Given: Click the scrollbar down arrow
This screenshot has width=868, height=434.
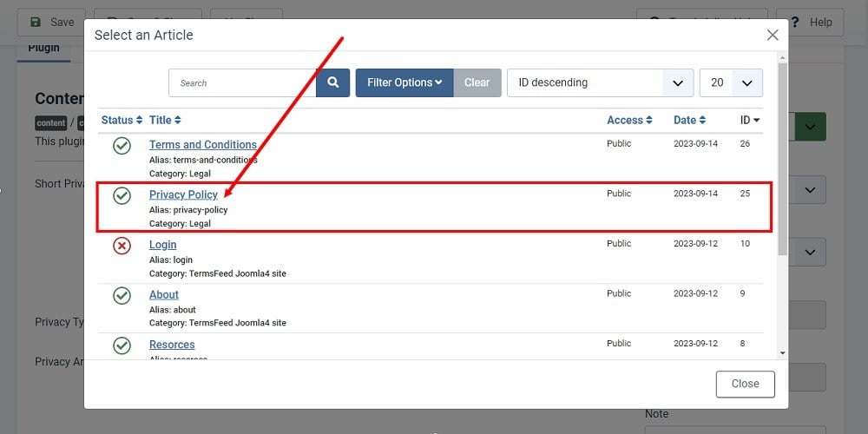Looking at the screenshot, I should [x=782, y=352].
